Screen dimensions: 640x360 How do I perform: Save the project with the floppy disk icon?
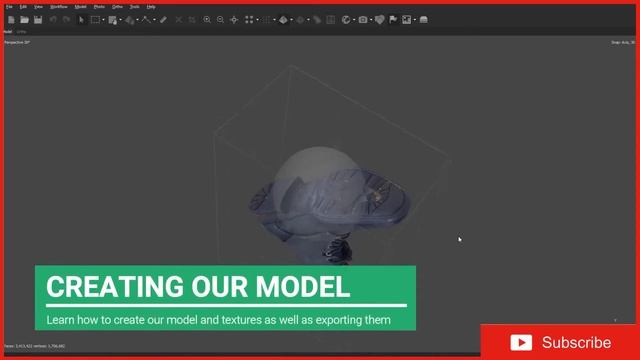[x=38, y=20]
